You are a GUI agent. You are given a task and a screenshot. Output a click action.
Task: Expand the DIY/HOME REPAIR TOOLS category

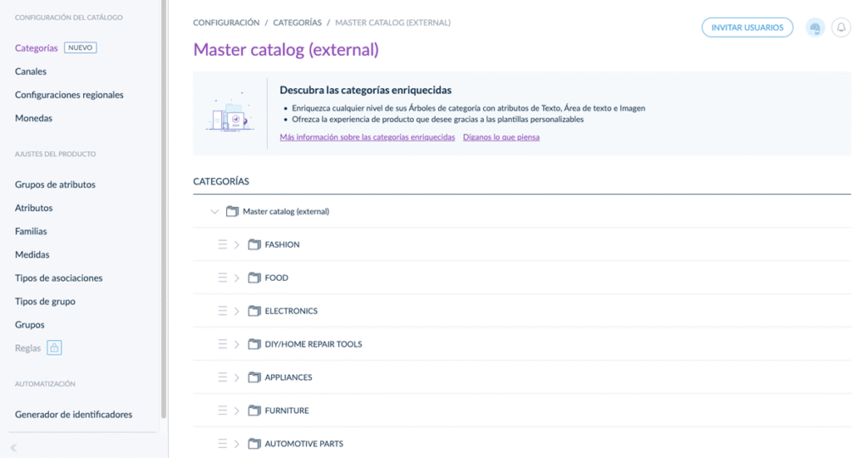pos(236,344)
